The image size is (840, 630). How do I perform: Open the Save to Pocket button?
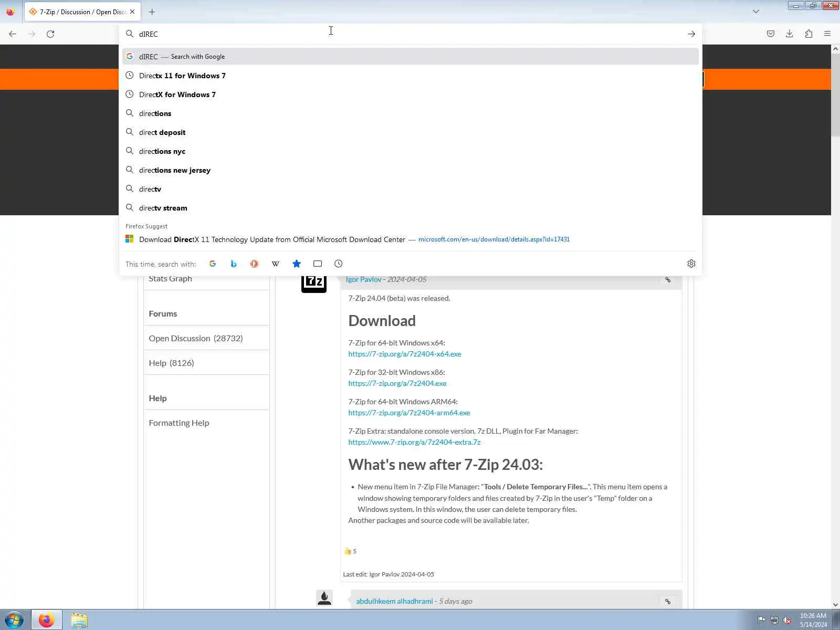point(770,34)
